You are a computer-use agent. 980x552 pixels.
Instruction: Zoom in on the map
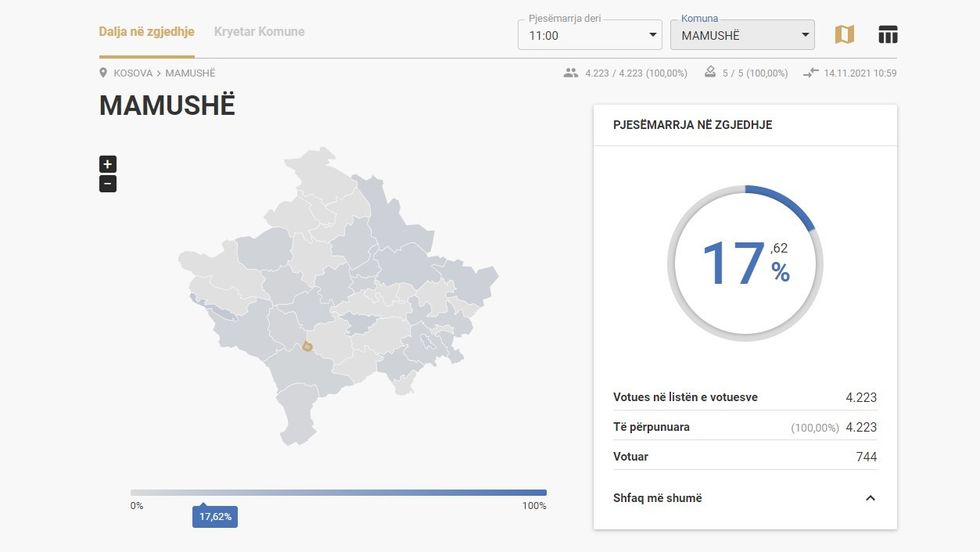(x=108, y=164)
